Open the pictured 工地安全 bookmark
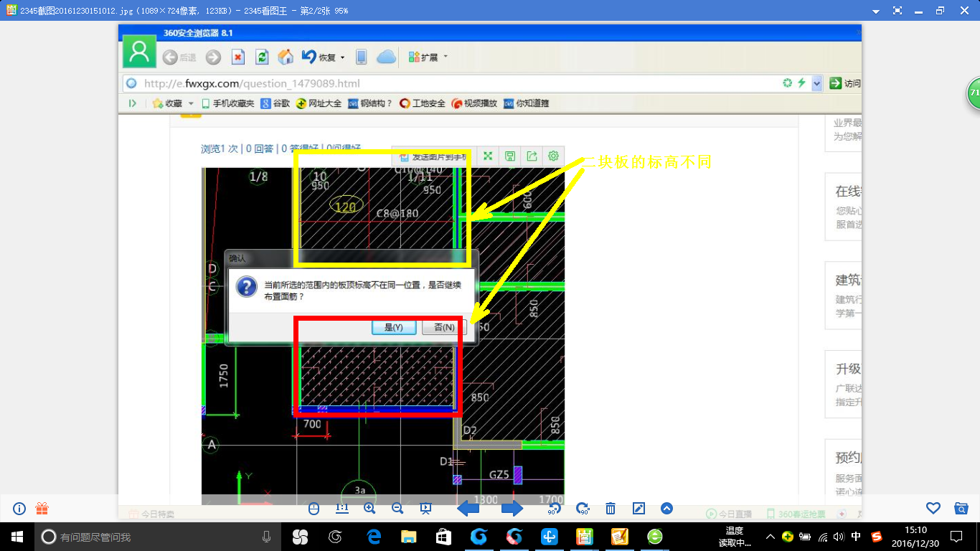 click(x=423, y=103)
